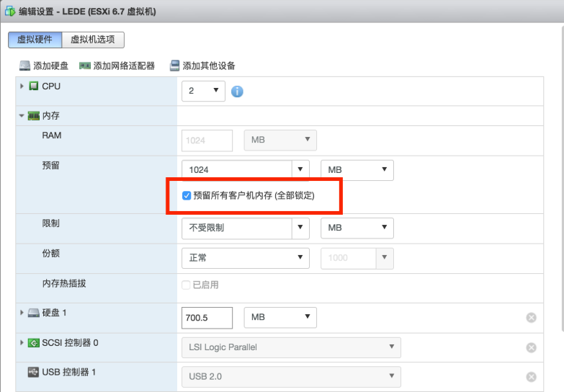564x392 pixels.
Task: Expand the CPU section
Action: (x=22, y=86)
